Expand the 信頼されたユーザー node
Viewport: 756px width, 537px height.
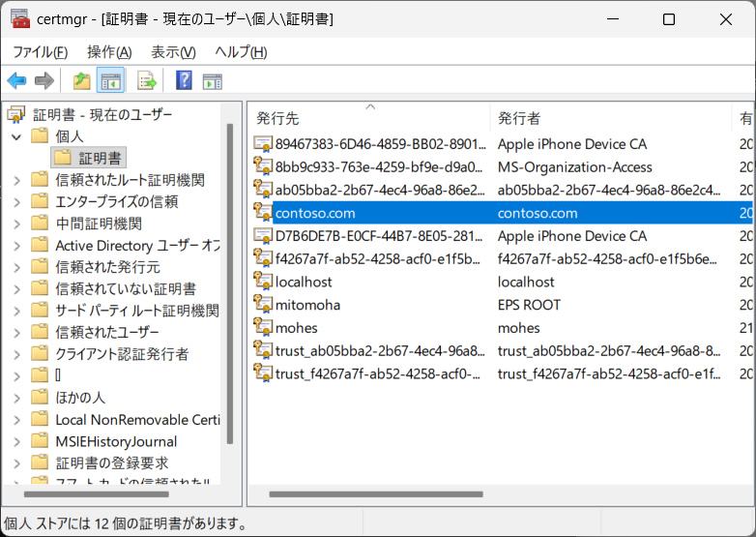tap(16, 333)
